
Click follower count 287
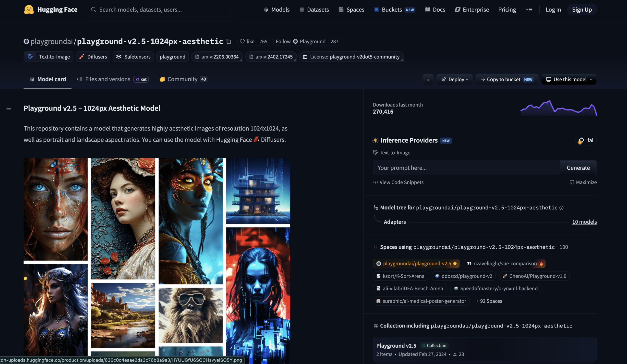(334, 41)
